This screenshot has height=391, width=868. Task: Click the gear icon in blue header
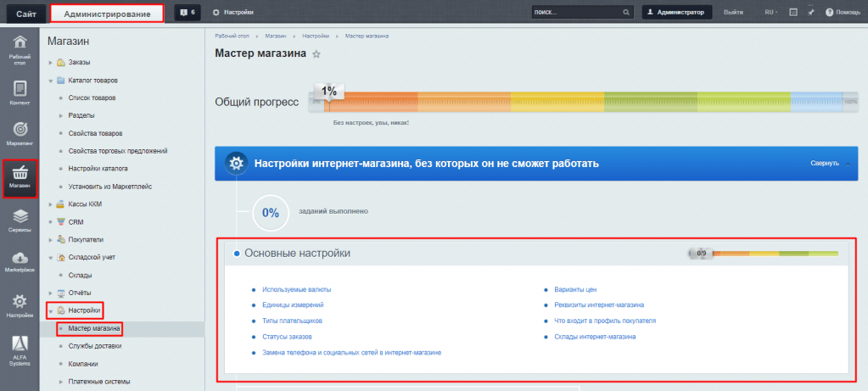click(x=237, y=164)
